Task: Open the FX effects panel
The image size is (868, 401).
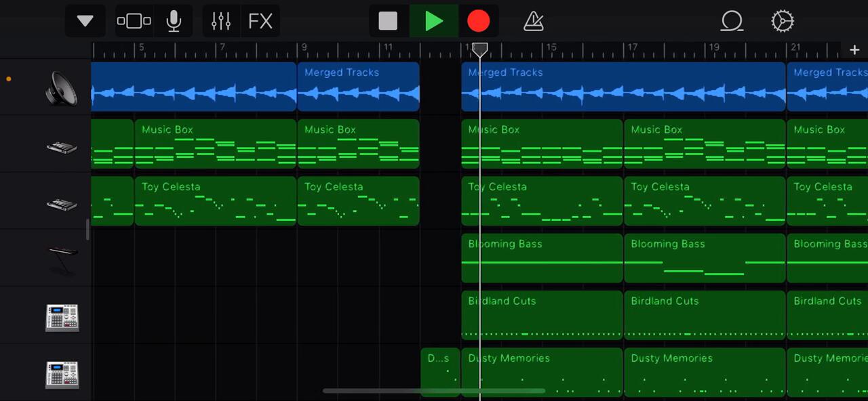Action: click(260, 21)
